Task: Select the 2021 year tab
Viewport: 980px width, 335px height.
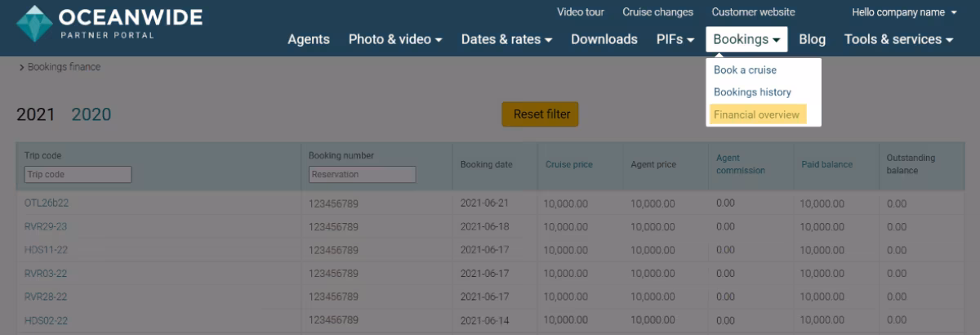Action: (35, 114)
